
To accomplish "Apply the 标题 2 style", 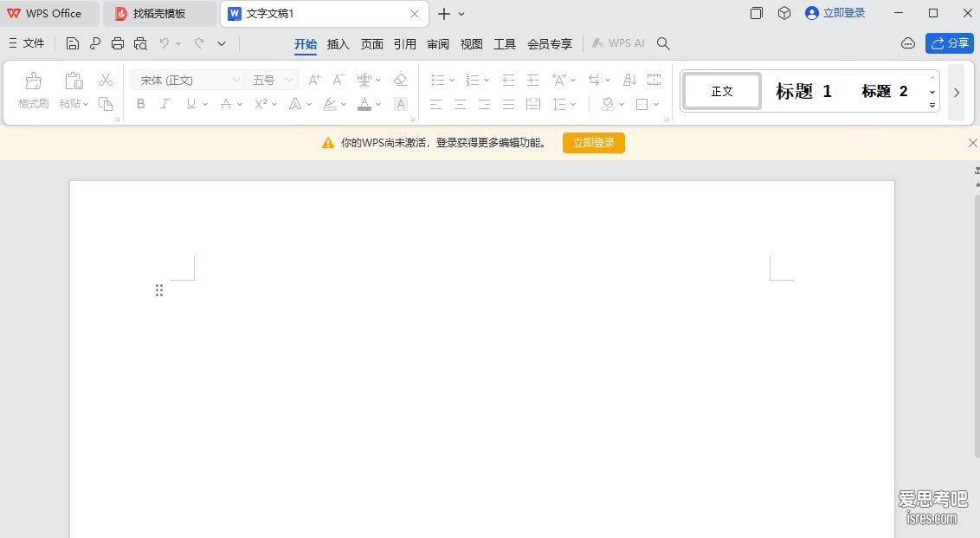I will [x=885, y=91].
